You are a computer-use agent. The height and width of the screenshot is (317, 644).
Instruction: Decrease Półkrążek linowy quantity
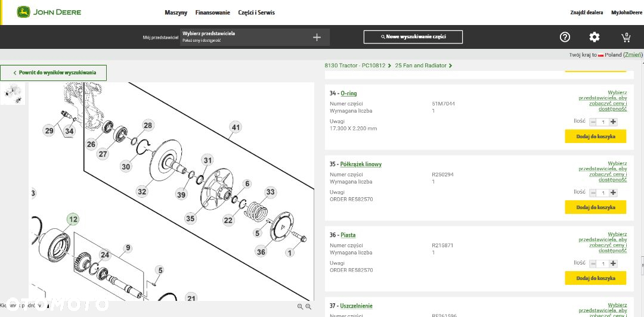click(x=593, y=192)
